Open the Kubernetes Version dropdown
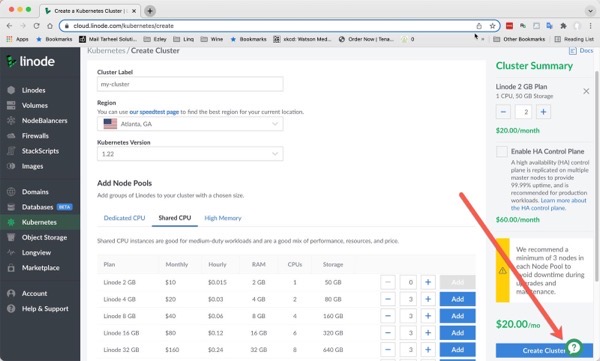The image size is (600, 361). click(x=190, y=154)
